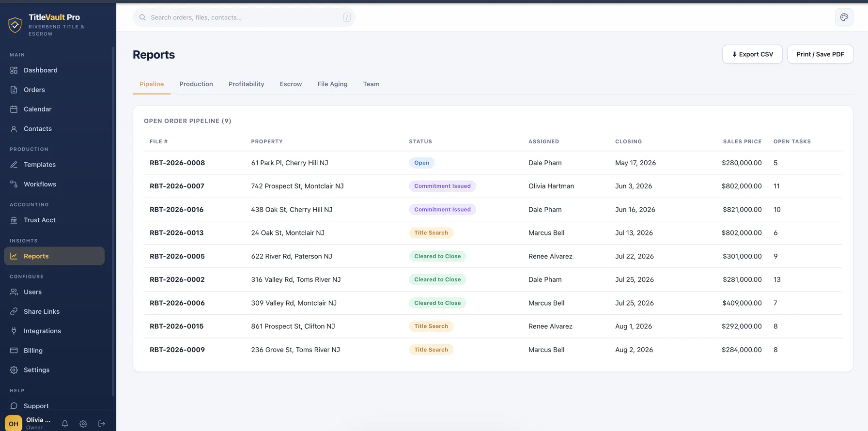Focus the search orders input field
This screenshot has height=431, width=868.
pos(244,17)
